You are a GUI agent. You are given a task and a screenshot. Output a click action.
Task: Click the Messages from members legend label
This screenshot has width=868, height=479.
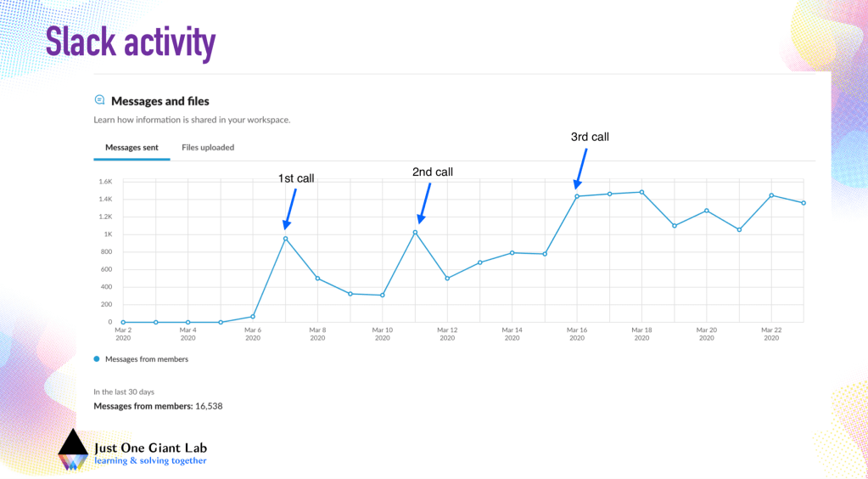[147, 359]
